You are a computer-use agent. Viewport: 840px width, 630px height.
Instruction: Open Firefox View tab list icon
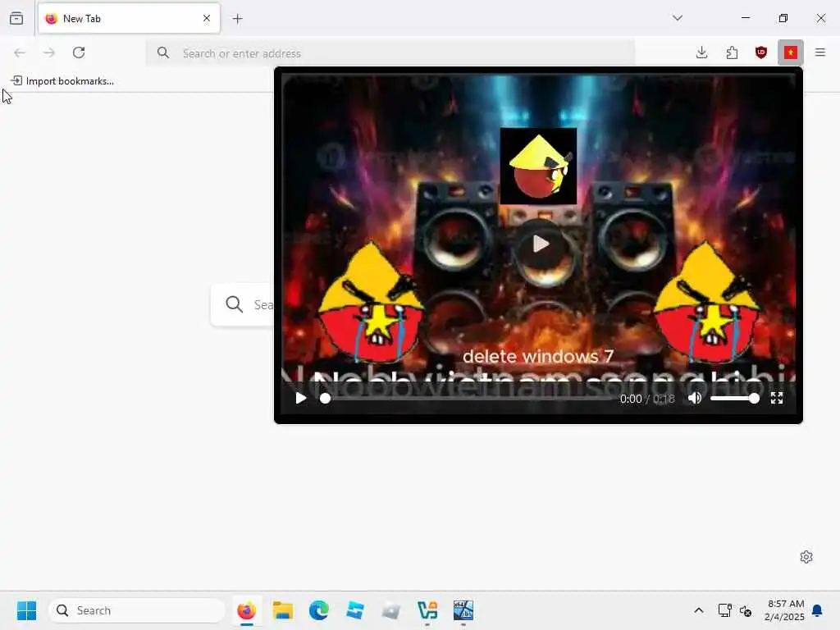(x=16, y=18)
